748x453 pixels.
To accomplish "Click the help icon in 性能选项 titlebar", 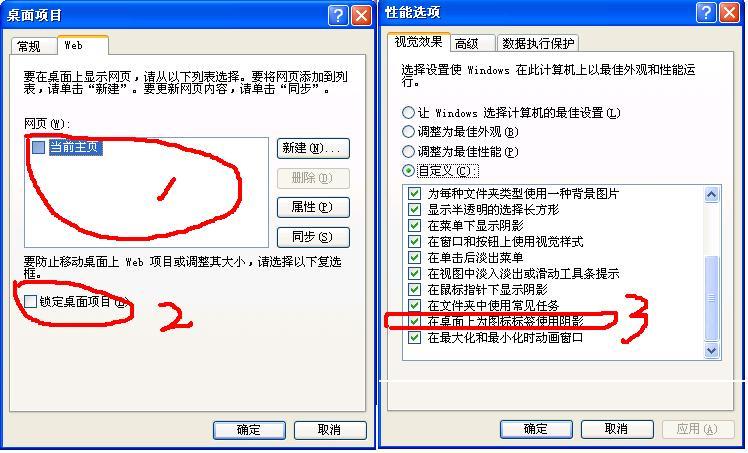I will pos(706,12).
